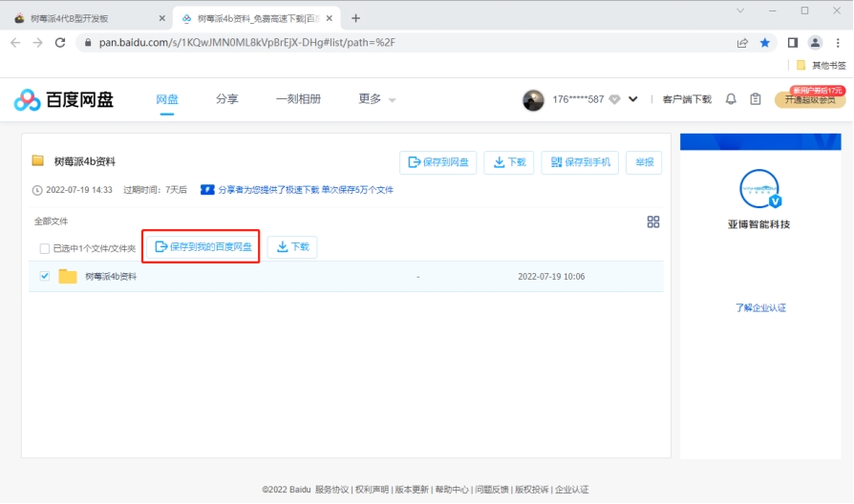Image resolution: width=854 pixels, height=504 pixels.
Task: Click the user avatar picture
Action: tap(533, 99)
